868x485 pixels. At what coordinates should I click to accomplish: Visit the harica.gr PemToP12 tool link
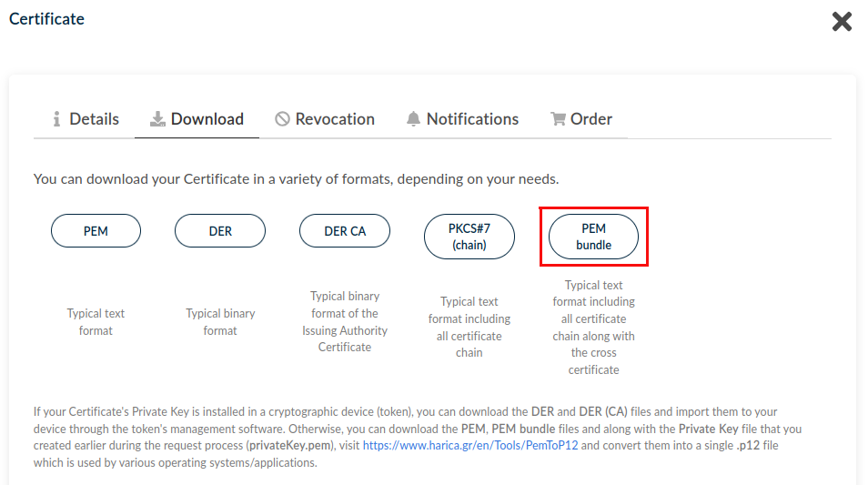click(x=471, y=446)
